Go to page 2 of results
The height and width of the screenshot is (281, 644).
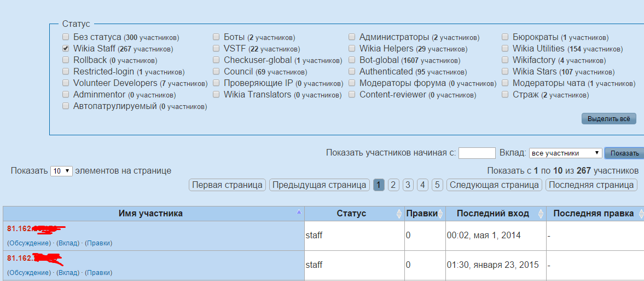393,185
